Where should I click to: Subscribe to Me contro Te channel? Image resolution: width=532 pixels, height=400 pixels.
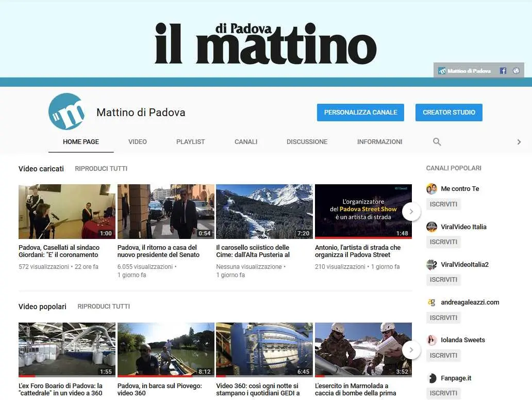pos(443,204)
